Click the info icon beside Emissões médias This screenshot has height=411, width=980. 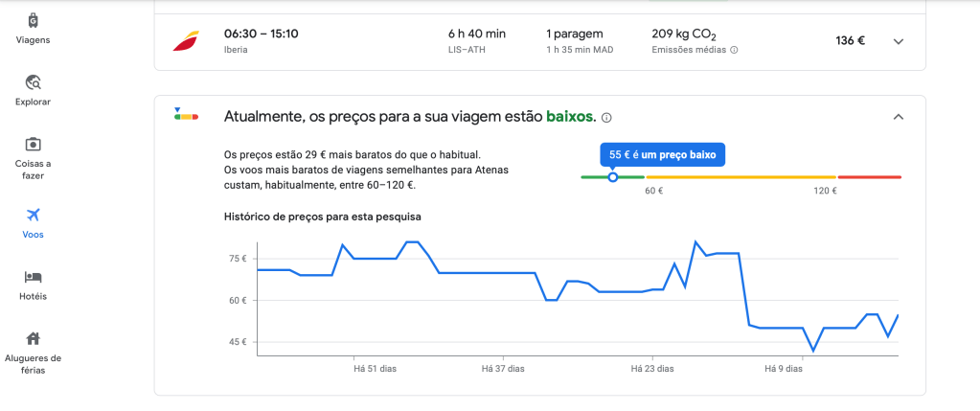pyautogui.click(x=735, y=50)
